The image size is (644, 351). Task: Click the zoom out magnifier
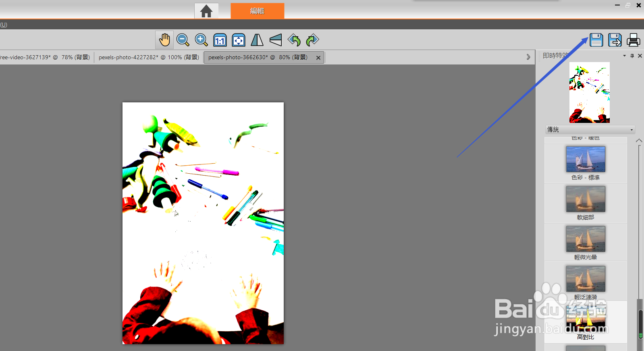[x=183, y=40]
